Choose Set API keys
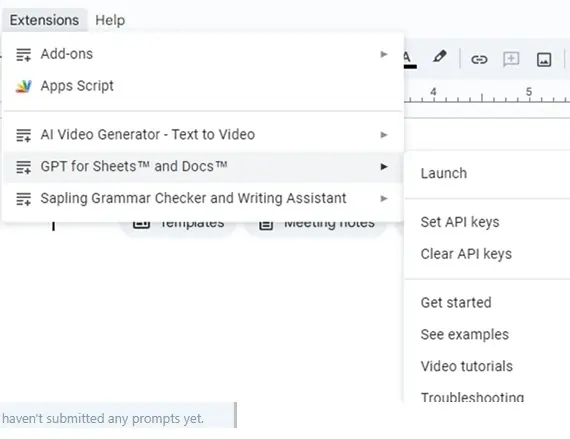The height and width of the screenshot is (439, 570). (x=487, y=222)
